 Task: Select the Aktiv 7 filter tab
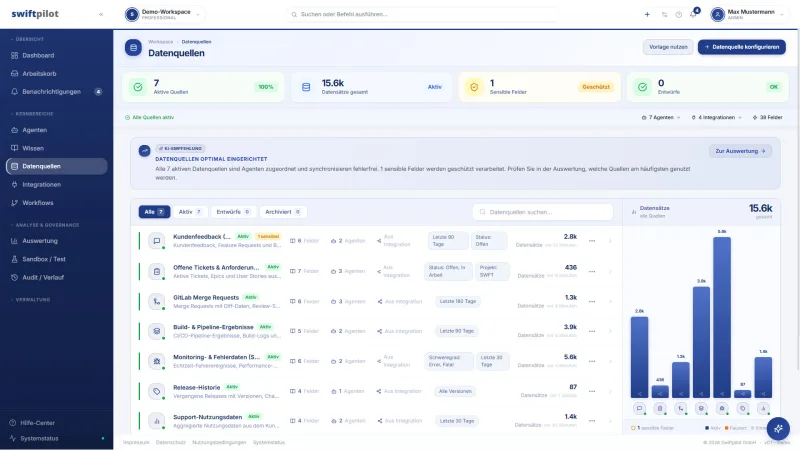click(x=190, y=212)
